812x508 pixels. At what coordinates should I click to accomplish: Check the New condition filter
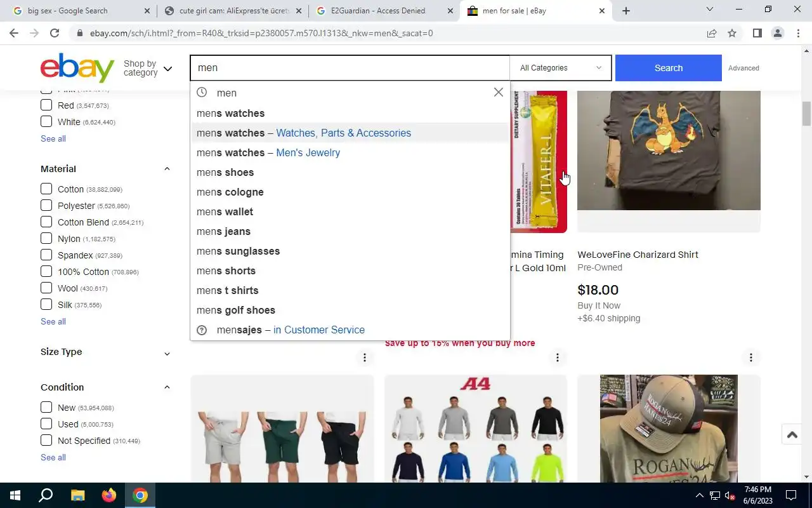46,408
